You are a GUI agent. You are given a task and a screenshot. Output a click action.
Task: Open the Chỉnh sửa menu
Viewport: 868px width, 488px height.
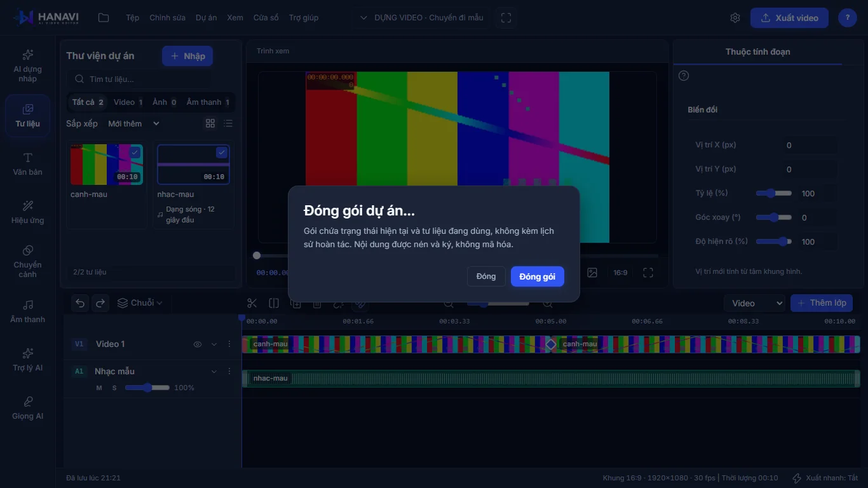[x=168, y=18]
